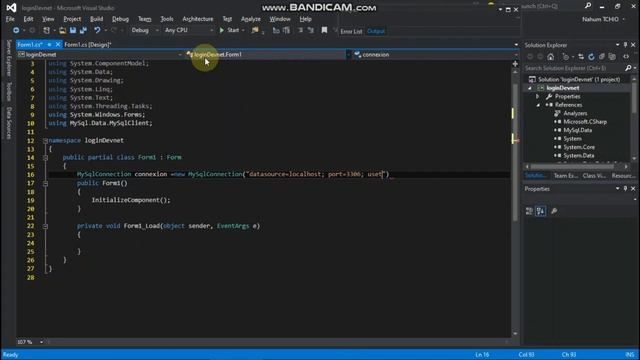Click the Collapse All icon in Solution Explorer
Viewport: 640px width, 360px height.
point(602,57)
